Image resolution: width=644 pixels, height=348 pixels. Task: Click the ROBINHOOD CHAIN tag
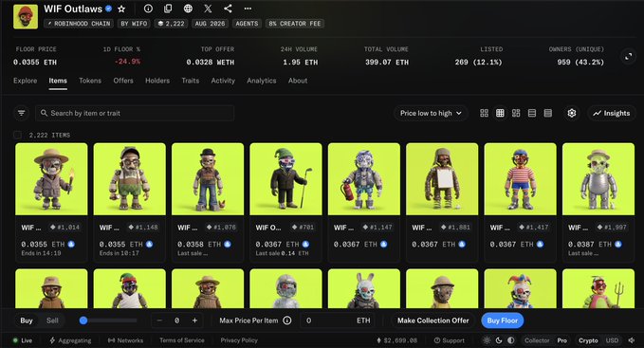pyautogui.click(x=79, y=24)
